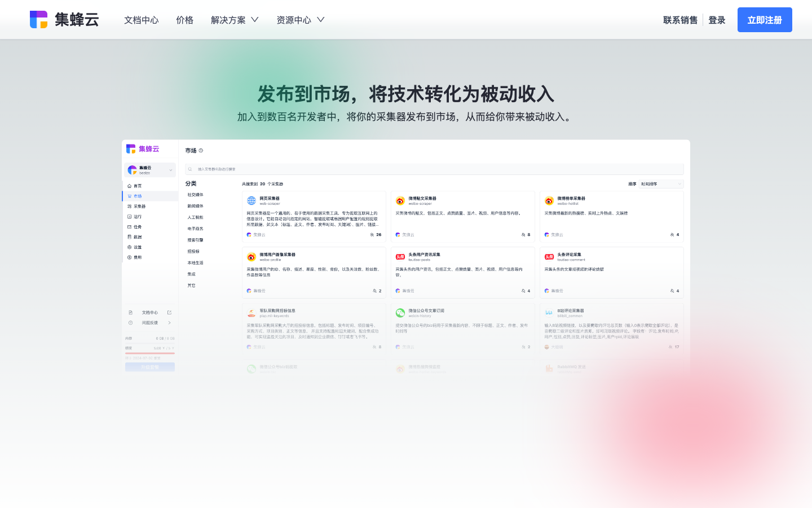The image size is (812, 508).
Task: Expand the 问题反馈 arrow in the sidebar
Action: coord(169,323)
